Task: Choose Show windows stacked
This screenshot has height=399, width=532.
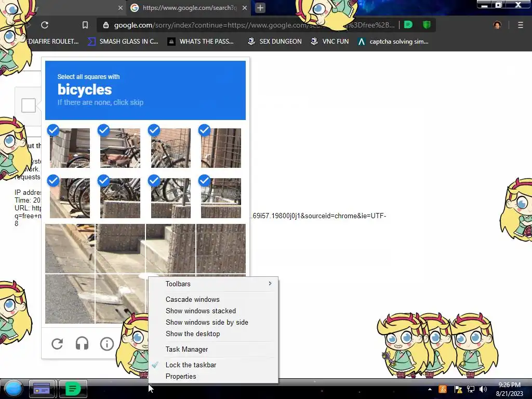Action: 214,311
